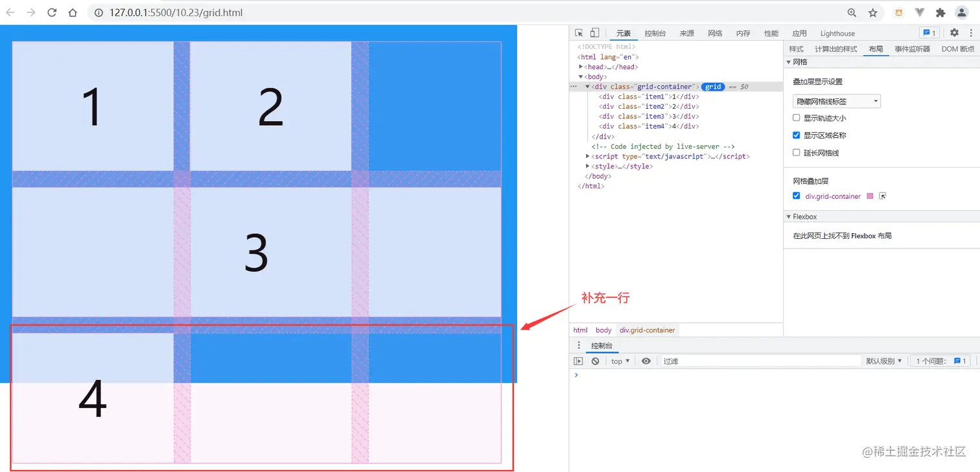Open issues badge in DevTools top bar
The image size is (980, 472).
tap(929, 33)
